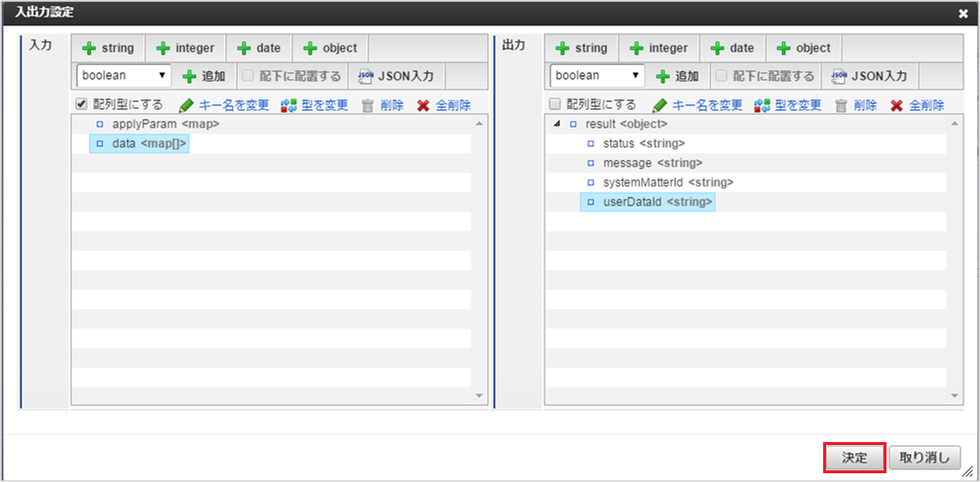Click 追加 button in output panel

pyautogui.click(x=677, y=76)
